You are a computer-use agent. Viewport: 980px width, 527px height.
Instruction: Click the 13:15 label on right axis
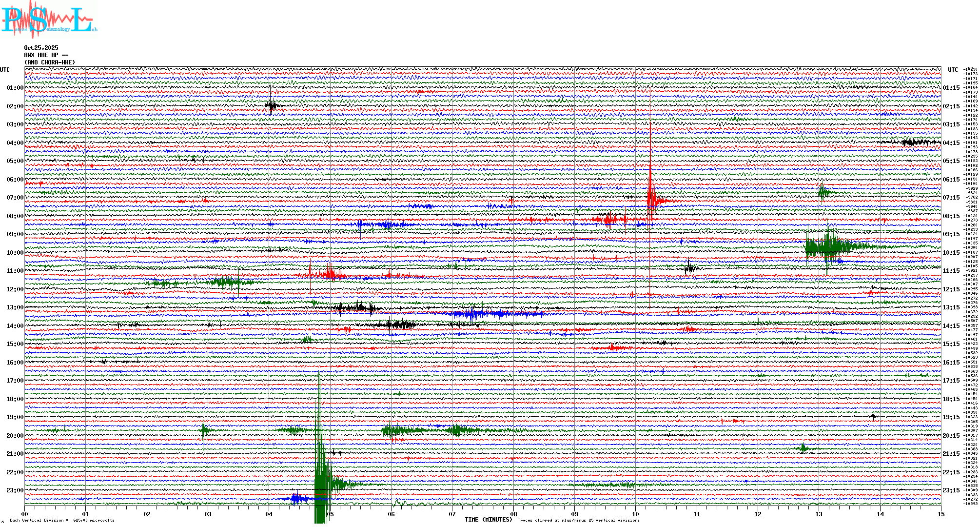(x=951, y=307)
